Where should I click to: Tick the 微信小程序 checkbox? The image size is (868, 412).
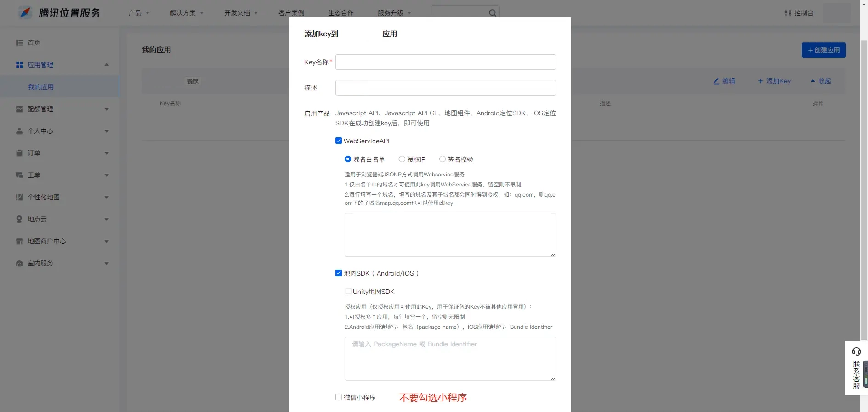click(x=339, y=397)
